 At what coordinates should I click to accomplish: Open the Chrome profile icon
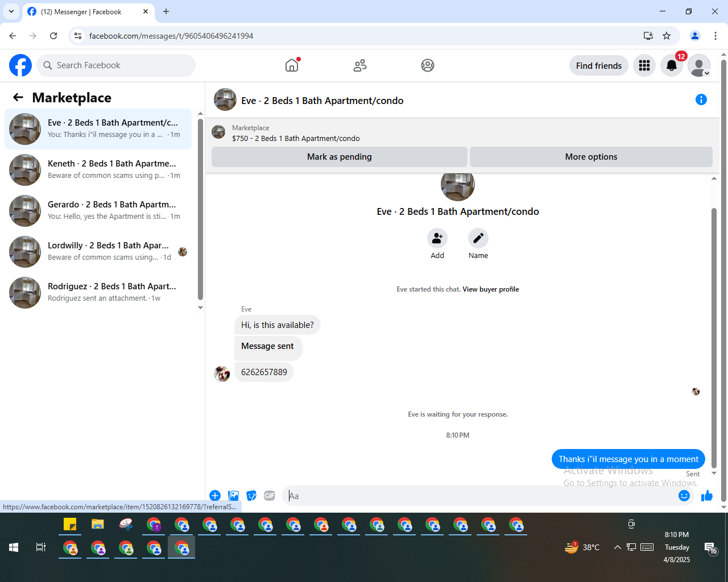(x=695, y=36)
